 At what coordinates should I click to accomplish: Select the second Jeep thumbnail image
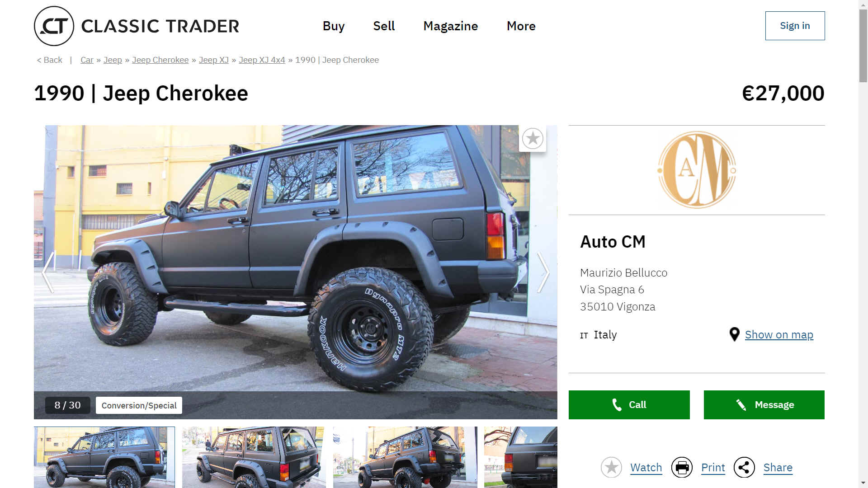click(254, 457)
